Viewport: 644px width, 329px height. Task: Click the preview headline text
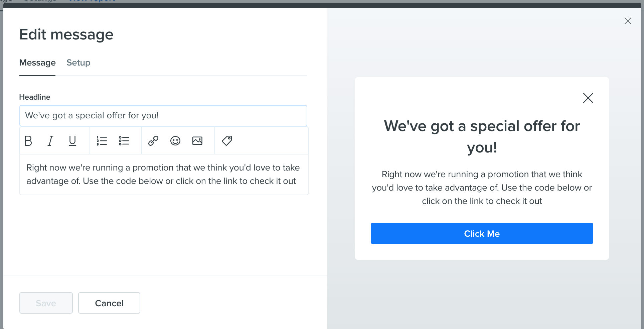click(x=482, y=136)
